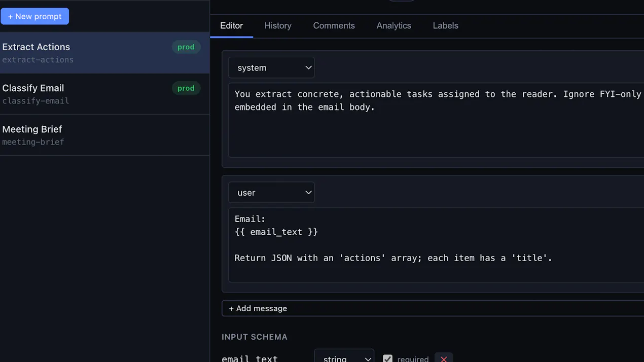
Task: Open the system role dropdown
Action: click(271, 68)
